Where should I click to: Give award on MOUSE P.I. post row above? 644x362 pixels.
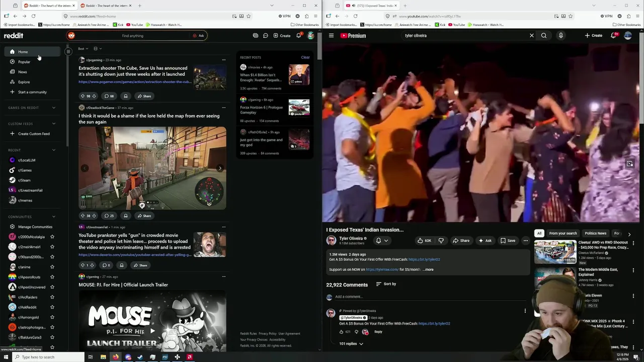(121, 265)
